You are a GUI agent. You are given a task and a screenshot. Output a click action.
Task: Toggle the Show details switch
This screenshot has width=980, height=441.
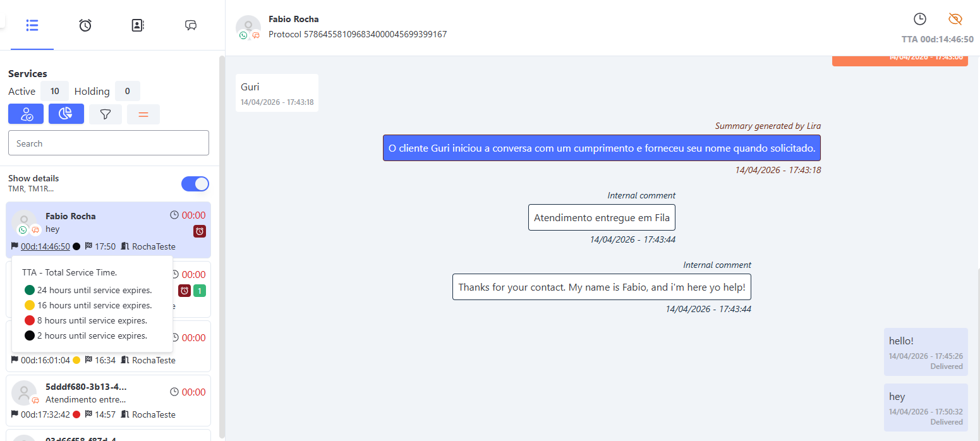pyautogui.click(x=195, y=184)
